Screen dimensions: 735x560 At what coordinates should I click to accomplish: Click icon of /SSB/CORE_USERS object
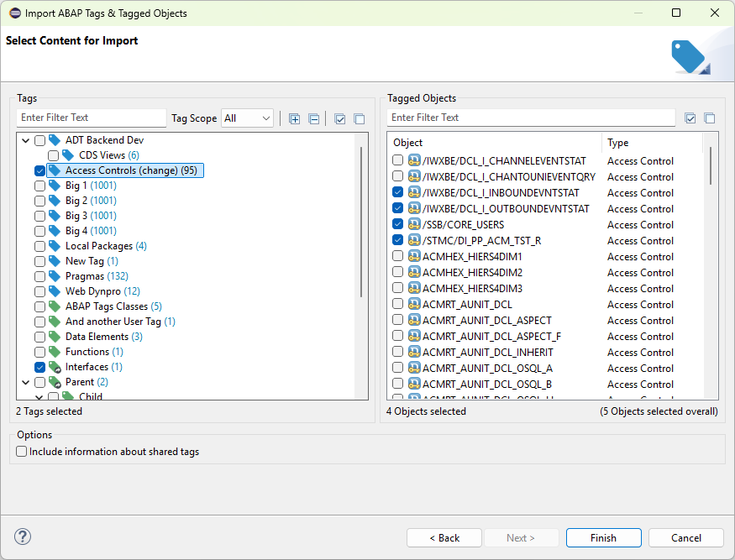click(x=414, y=224)
